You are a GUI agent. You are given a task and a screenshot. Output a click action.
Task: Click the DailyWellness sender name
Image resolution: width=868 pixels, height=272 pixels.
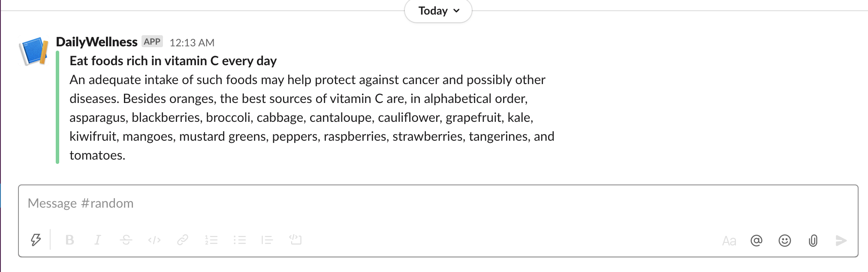[96, 42]
